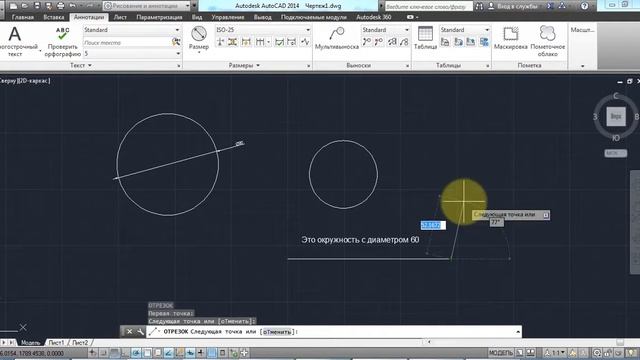
Task: Open the Вставка ribbon tab
Action: click(54, 17)
